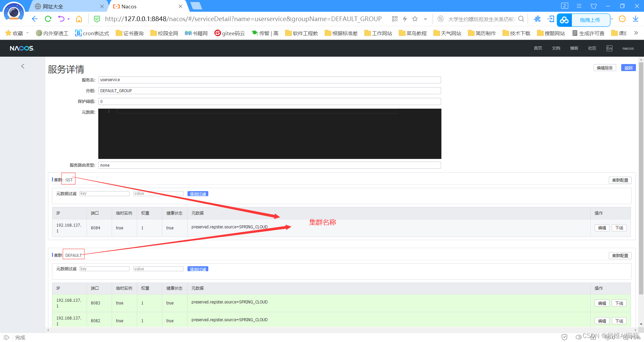This screenshot has width=644, height=342.
Task: Click 添加过滤 under the DEFAULT cluster
Action: [x=198, y=269]
